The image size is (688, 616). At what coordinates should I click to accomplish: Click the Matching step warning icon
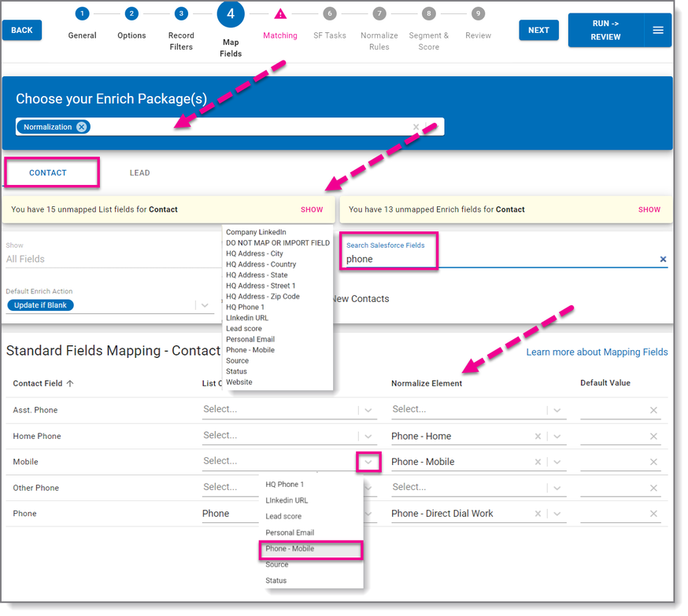click(280, 13)
